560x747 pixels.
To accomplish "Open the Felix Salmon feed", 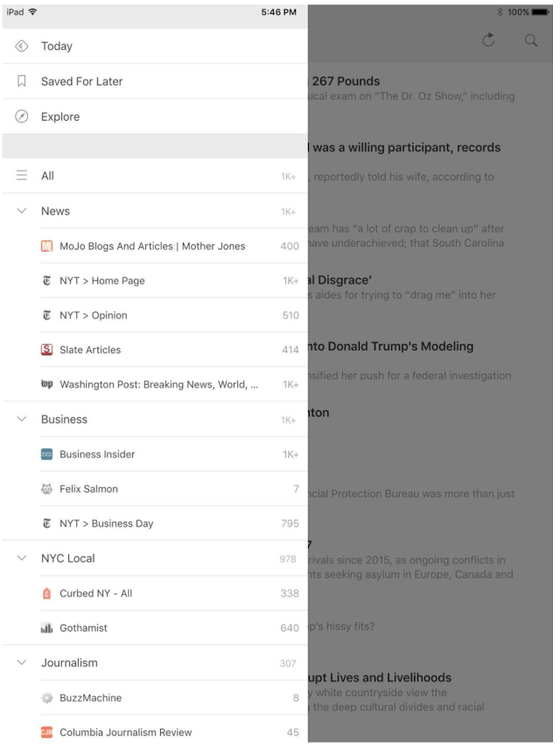I will coord(88,489).
